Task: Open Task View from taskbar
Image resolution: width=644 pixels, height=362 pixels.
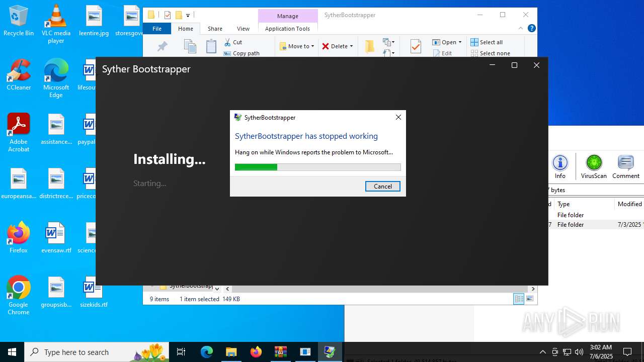Action: tap(181, 352)
